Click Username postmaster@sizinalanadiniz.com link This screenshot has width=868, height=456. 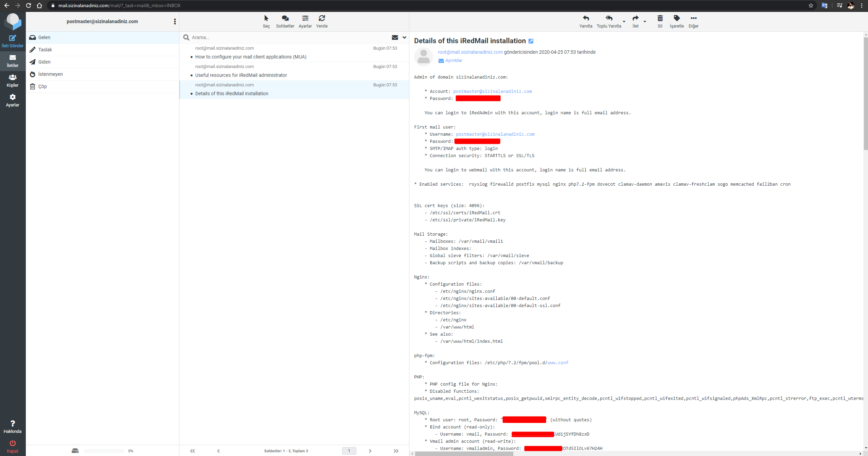point(495,134)
